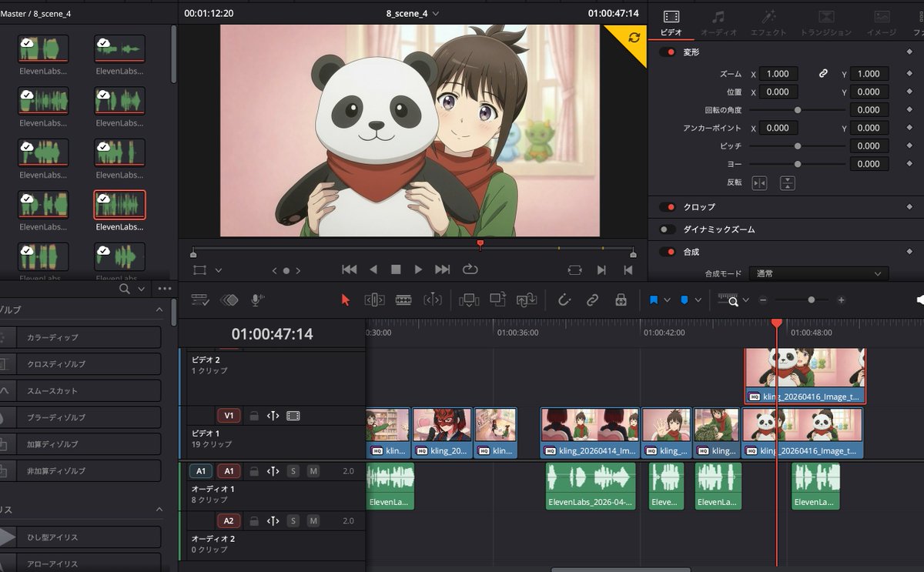924x572 pixels.
Task: Toggle the クロップ (Crop) section switch
Action: point(668,207)
